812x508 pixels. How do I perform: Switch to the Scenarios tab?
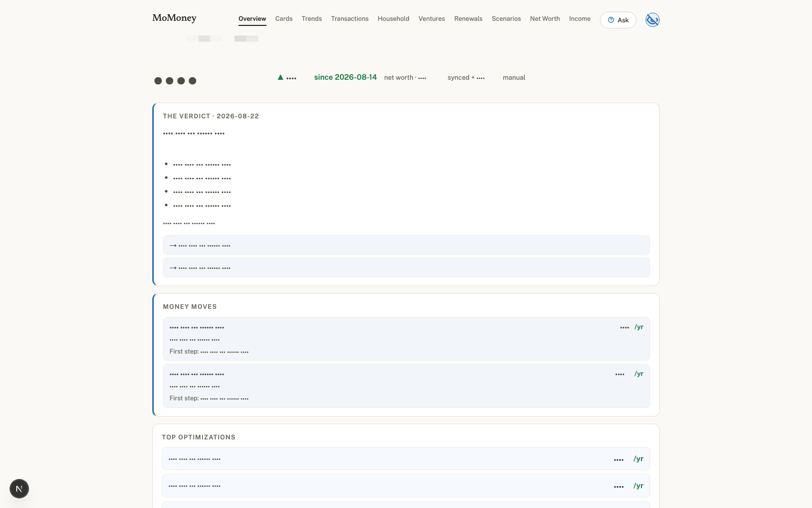tap(506, 19)
